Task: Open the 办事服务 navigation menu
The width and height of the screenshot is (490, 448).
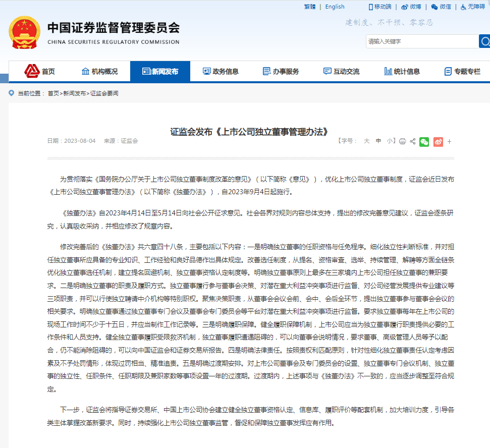Action: [281, 72]
